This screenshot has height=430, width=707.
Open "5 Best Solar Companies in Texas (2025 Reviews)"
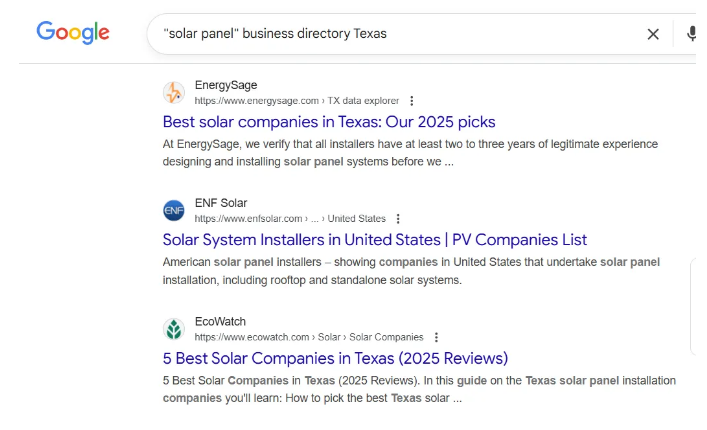click(x=335, y=358)
